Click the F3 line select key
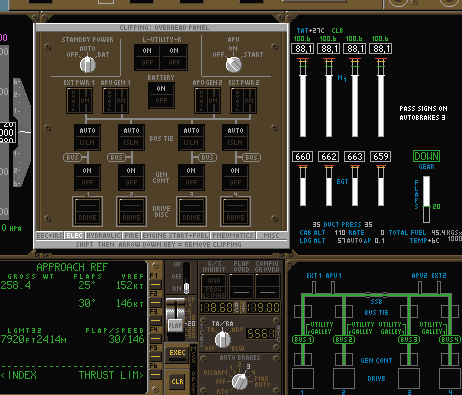 [x=156, y=321]
